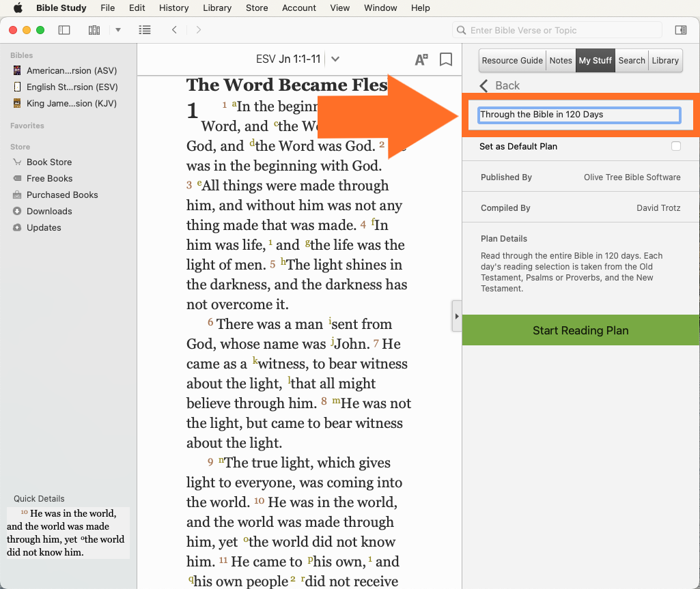This screenshot has height=589, width=700.
Task: Open the Notes tab
Action: click(x=561, y=60)
